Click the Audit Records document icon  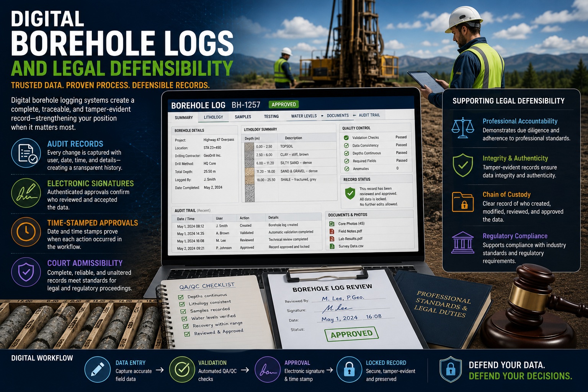click(26, 153)
